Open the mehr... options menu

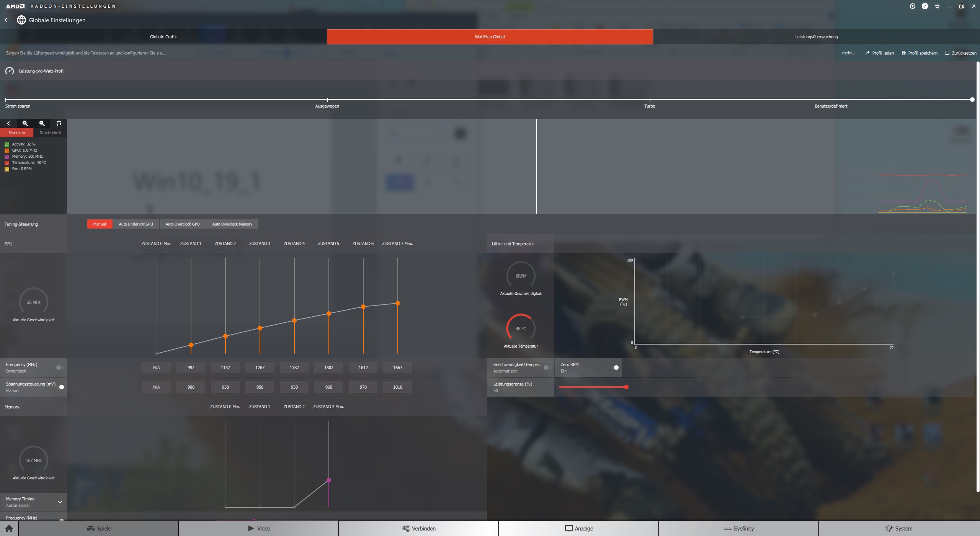pos(848,53)
